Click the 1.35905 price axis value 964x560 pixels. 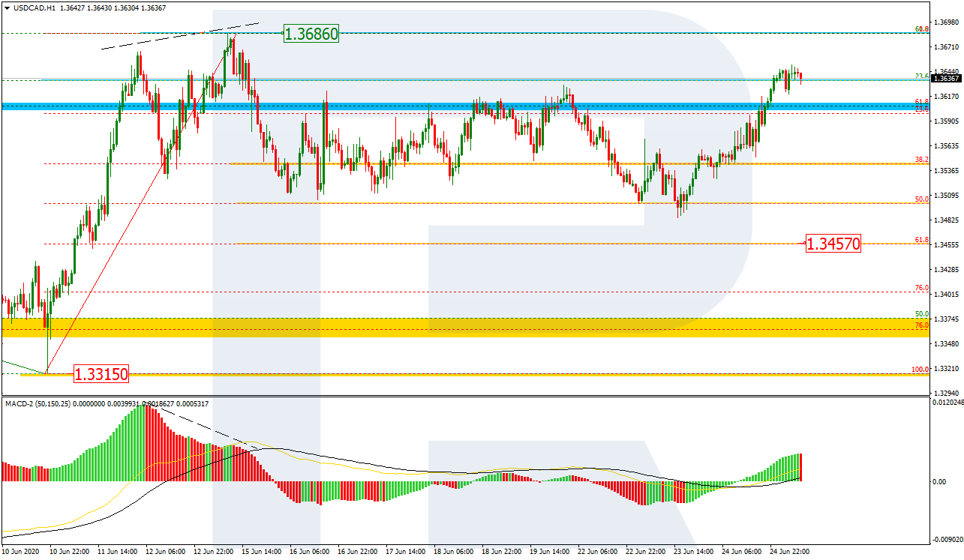point(947,121)
